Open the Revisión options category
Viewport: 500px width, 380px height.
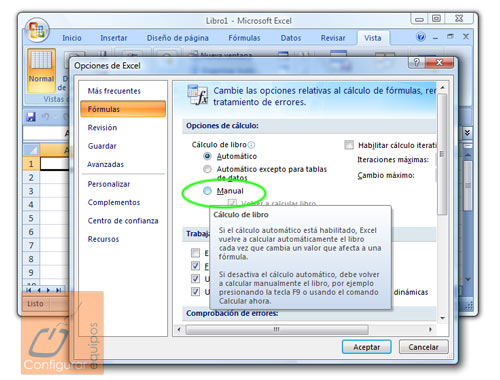click(x=102, y=128)
